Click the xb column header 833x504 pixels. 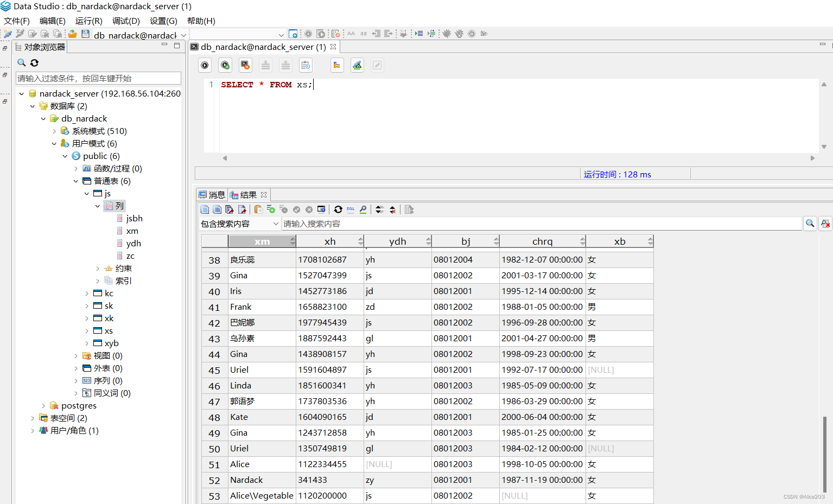pyautogui.click(x=620, y=241)
